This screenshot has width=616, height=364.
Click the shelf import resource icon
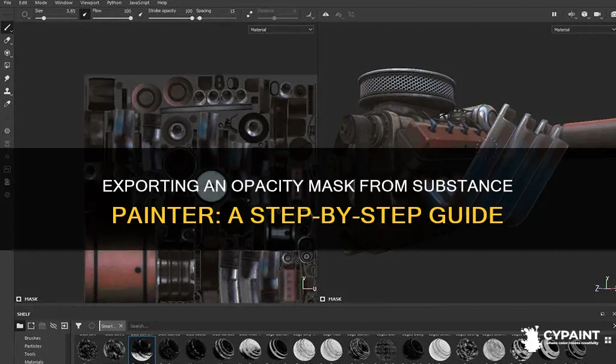point(31,326)
